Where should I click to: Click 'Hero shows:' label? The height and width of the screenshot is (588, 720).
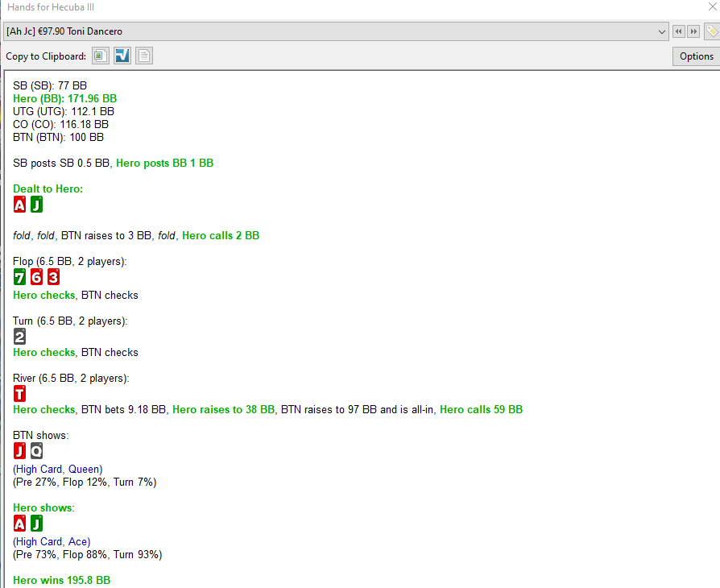[43, 507]
